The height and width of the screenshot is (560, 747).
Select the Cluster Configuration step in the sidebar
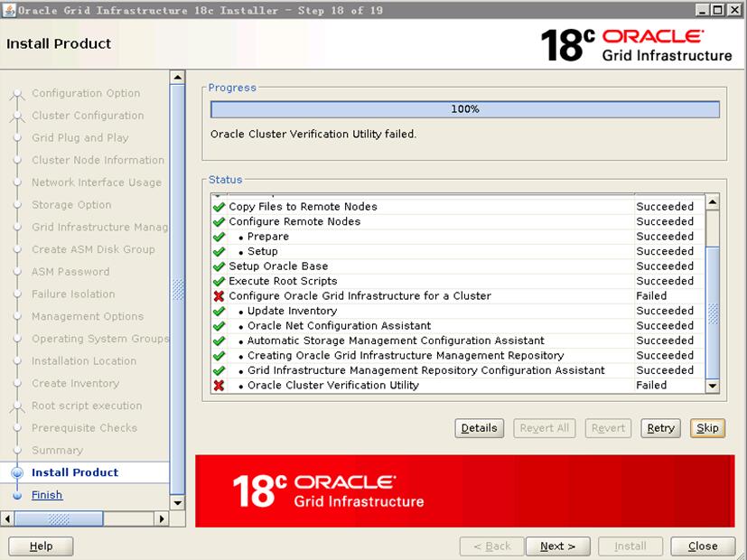click(88, 116)
